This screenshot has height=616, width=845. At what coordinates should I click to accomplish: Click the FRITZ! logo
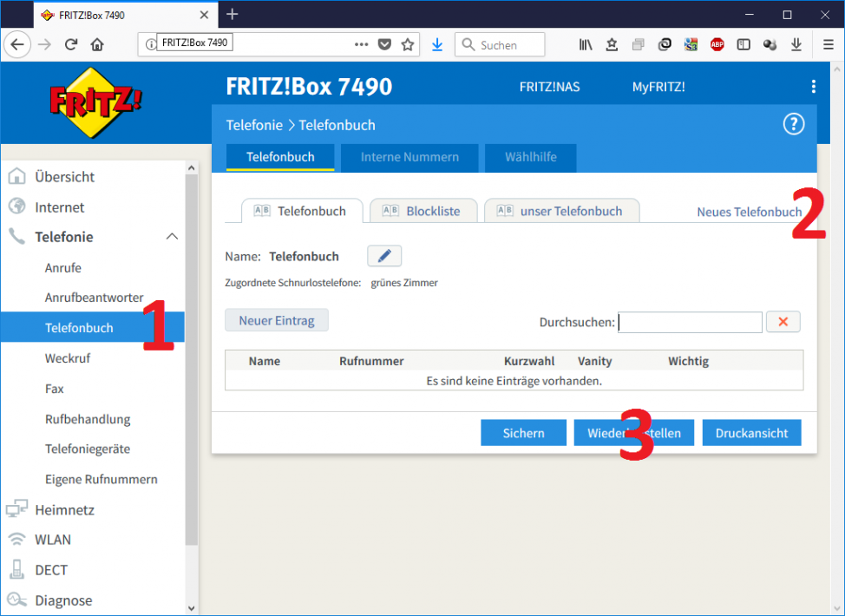tap(95, 102)
